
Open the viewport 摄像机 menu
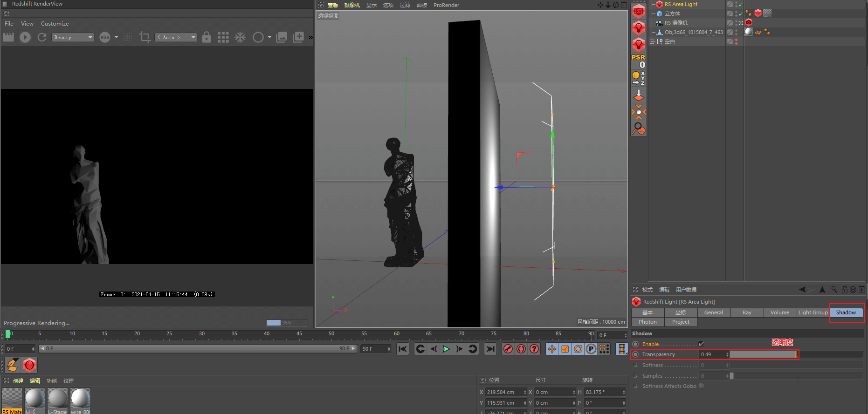[352, 5]
